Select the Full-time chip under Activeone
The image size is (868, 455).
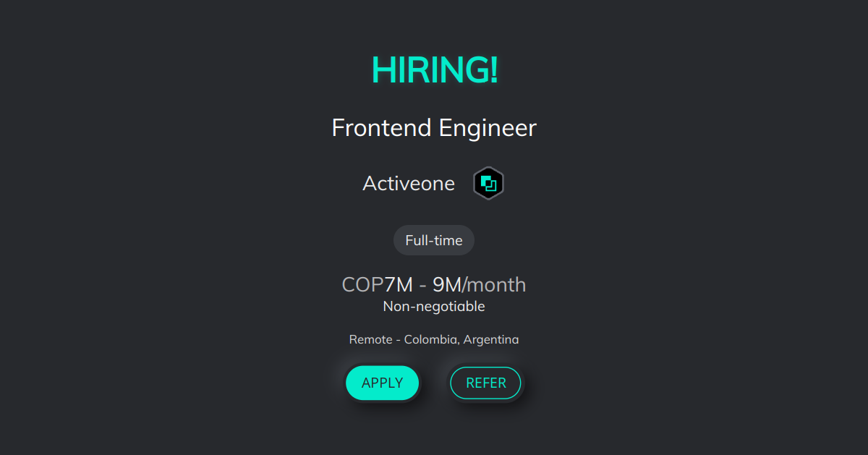coord(433,239)
